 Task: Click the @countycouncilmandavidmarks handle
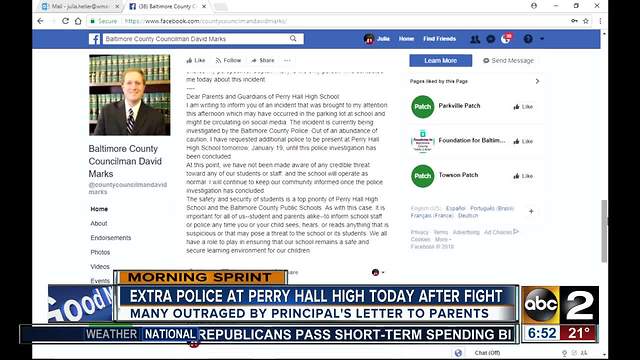tap(128, 188)
